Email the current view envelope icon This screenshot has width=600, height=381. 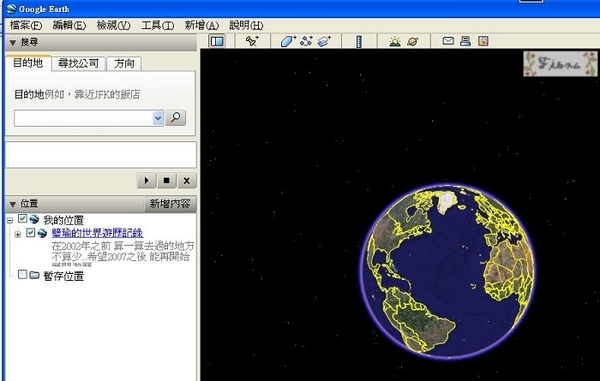[x=448, y=41]
